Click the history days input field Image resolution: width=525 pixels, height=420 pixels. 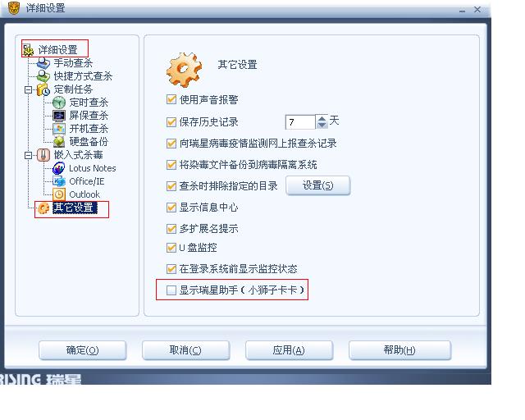300,122
